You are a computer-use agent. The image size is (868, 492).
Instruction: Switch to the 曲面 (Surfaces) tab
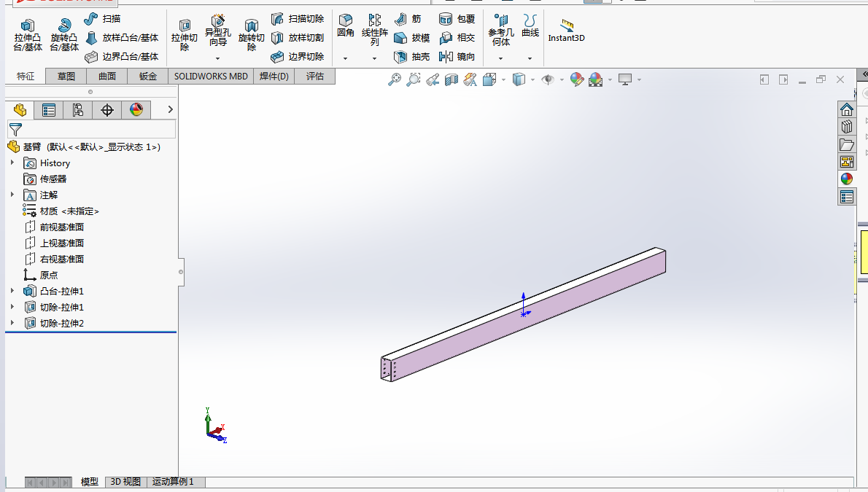point(107,77)
